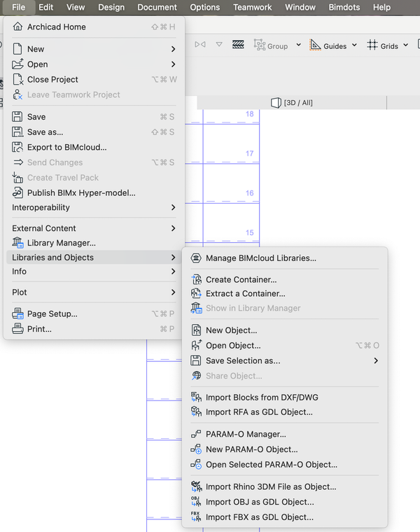420x532 pixels.
Task: Click the Library Manager icon
Action: pyautogui.click(x=18, y=243)
